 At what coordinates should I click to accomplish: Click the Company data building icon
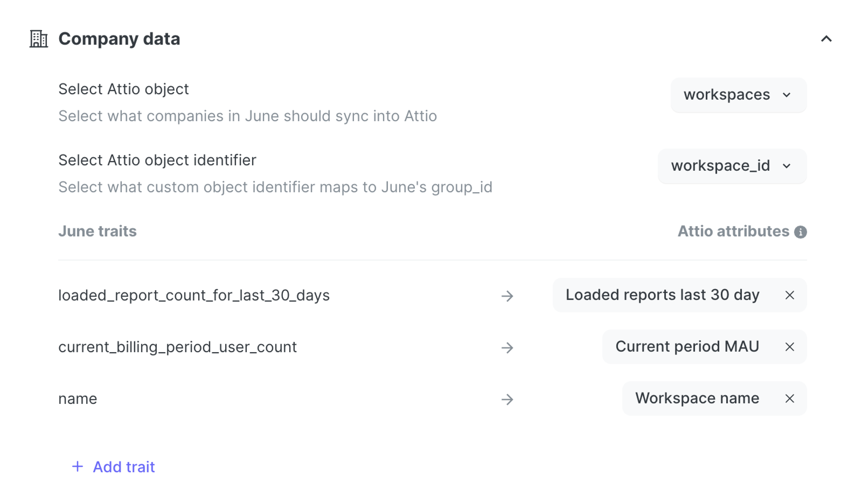point(38,39)
